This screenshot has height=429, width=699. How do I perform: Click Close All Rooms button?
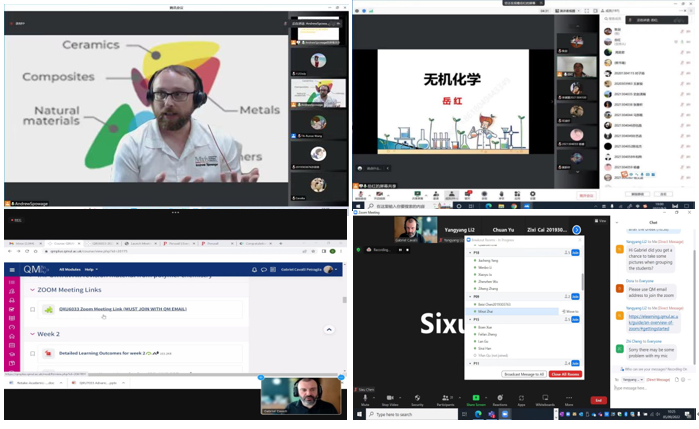tap(563, 373)
